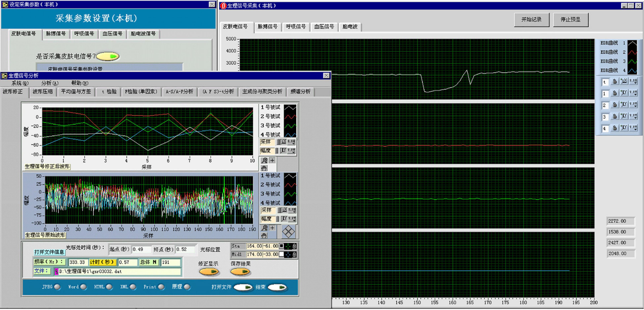
Task: Click the file path browse icon before D:\生理信号1
Action: (56, 271)
